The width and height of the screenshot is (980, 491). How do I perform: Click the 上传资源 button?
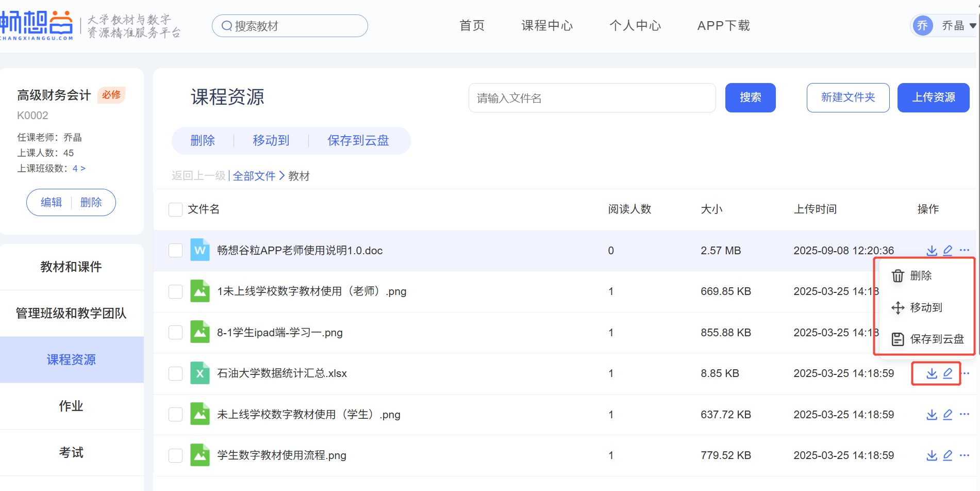pyautogui.click(x=933, y=97)
